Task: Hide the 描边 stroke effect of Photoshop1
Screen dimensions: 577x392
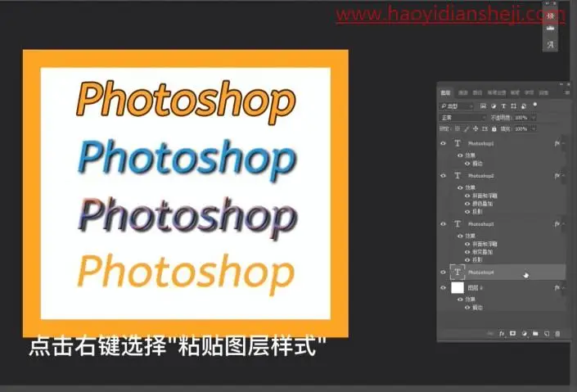Action: 467,164
